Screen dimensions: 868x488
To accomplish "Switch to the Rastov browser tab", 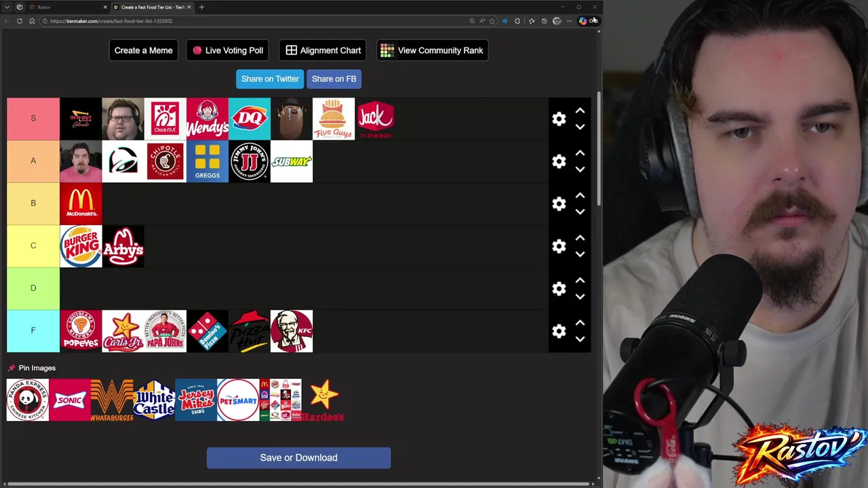I will [68, 7].
